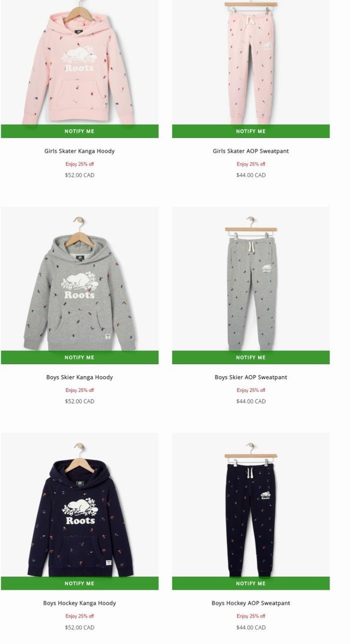The image size is (350, 644).
Task: Open the Boys Hockey AOP Sweatpant title link
Action: 251,603
